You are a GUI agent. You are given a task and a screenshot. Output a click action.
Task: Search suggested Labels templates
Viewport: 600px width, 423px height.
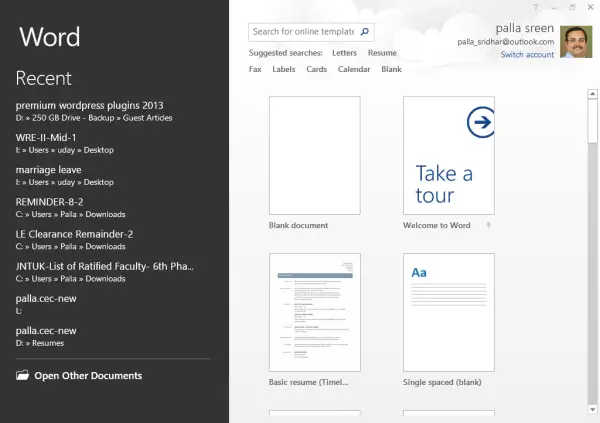point(284,69)
